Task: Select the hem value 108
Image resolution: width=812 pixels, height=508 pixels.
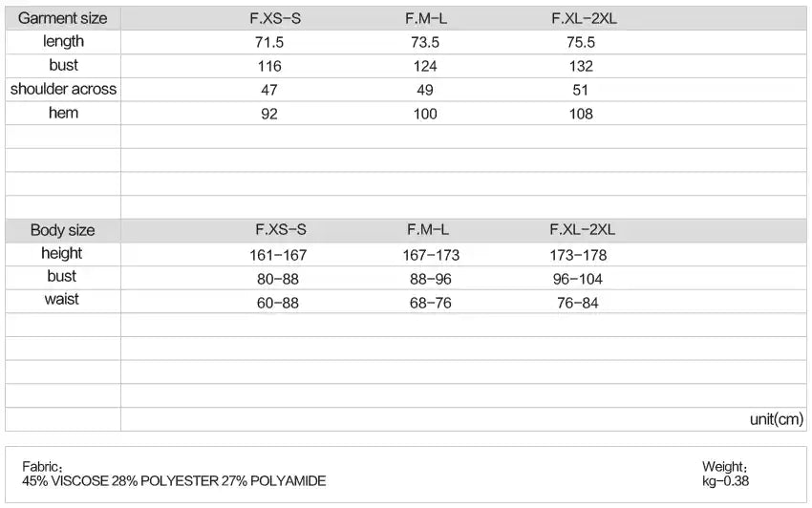Action: click(581, 115)
